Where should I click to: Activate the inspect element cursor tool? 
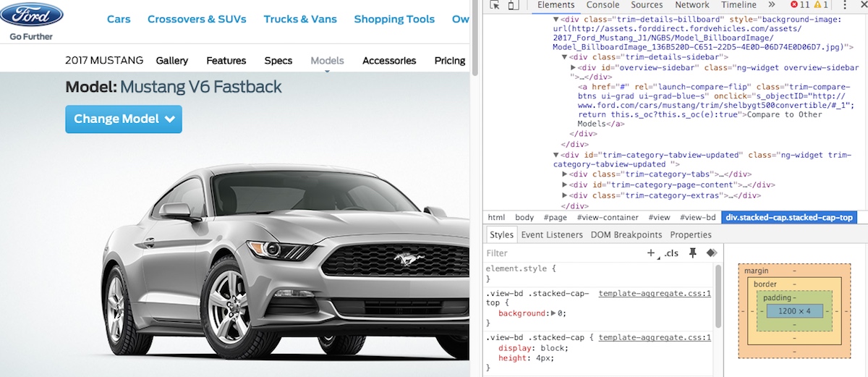495,5
